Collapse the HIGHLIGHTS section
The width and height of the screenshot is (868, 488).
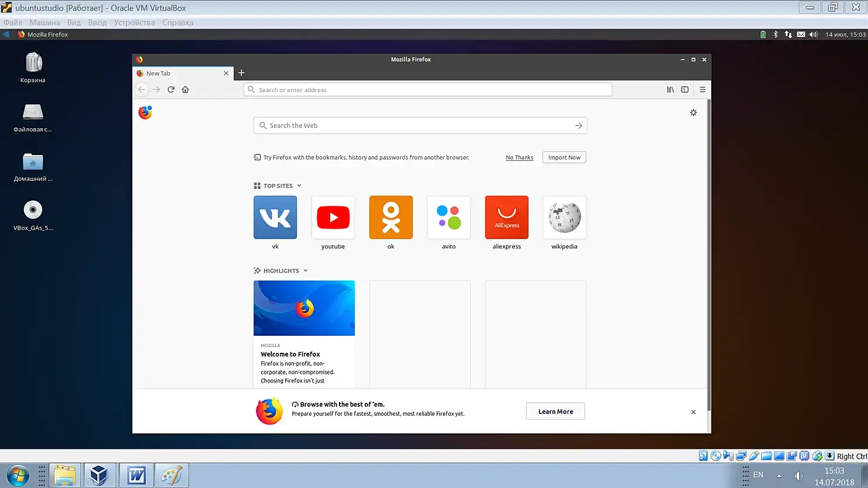click(306, 271)
